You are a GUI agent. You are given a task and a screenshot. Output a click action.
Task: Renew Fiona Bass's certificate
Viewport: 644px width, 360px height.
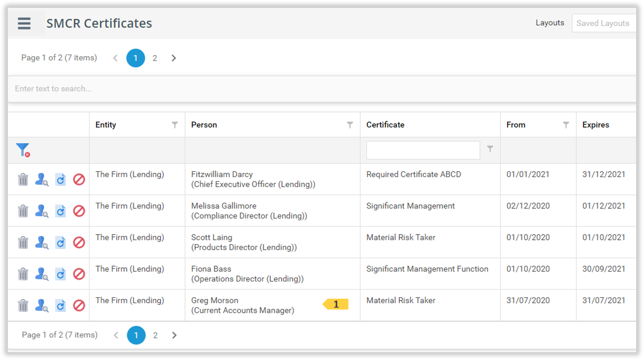click(60, 274)
